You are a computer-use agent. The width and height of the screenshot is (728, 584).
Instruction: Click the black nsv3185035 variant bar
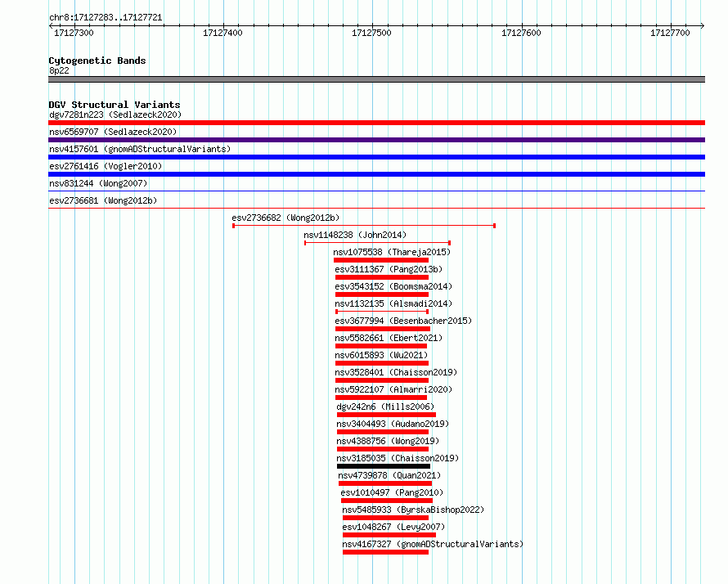pos(384,466)
